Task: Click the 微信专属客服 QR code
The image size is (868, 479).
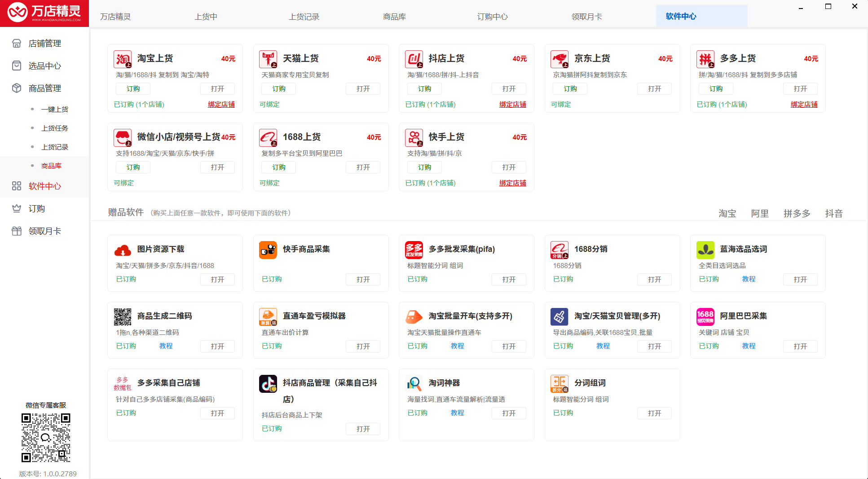Action: (x=46, y=438)
